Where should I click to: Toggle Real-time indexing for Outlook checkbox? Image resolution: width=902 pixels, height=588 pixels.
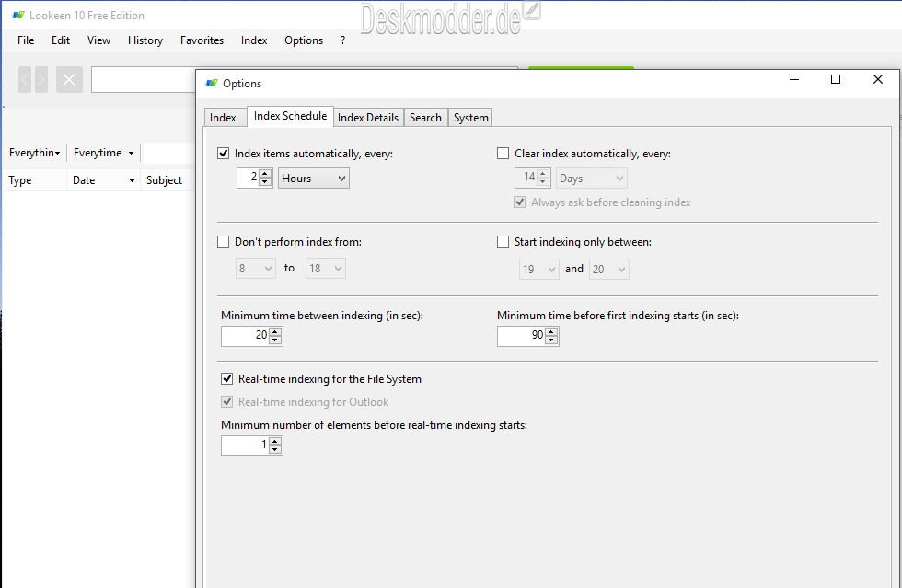point(227,401)
